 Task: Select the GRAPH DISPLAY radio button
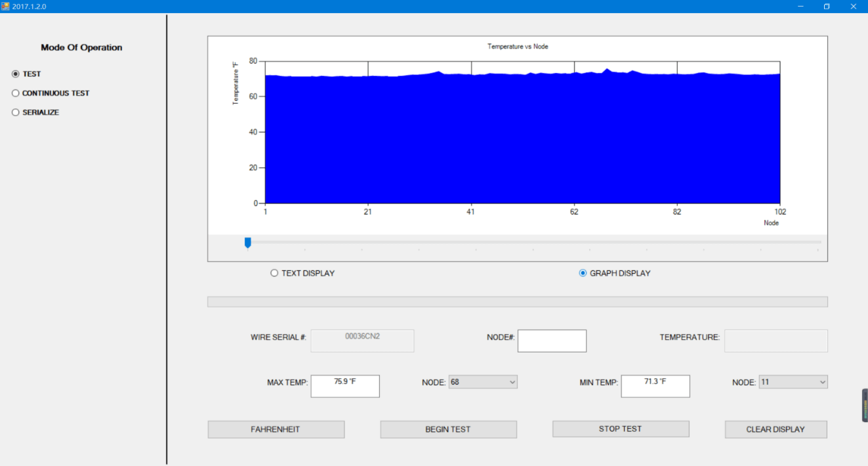(583, 273)
